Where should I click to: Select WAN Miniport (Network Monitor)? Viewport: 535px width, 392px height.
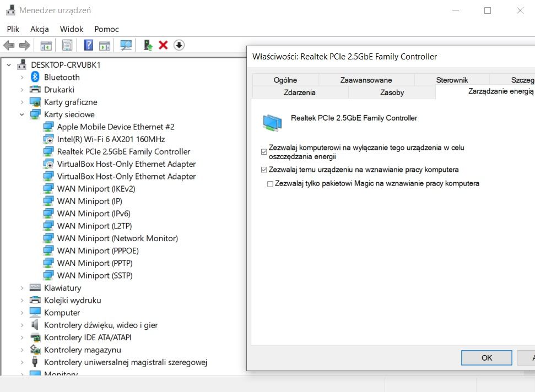pos(117,238)
